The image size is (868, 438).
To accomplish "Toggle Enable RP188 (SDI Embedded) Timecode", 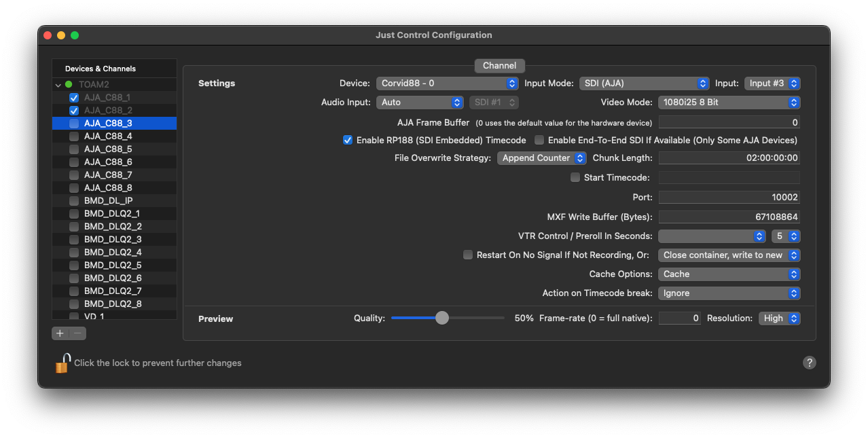I will pos(348,140).
